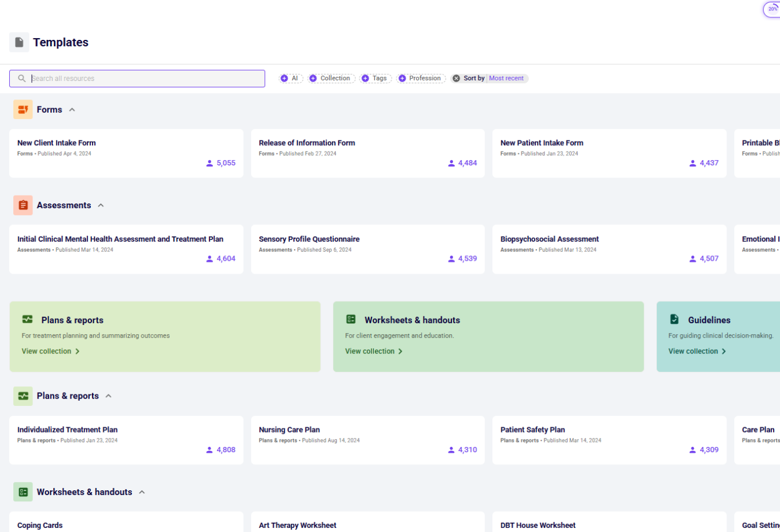This screenshot has height=532, width=780.
Task: Click user count icon on Individualized Treatment Plan
Action: pos(209,450)
